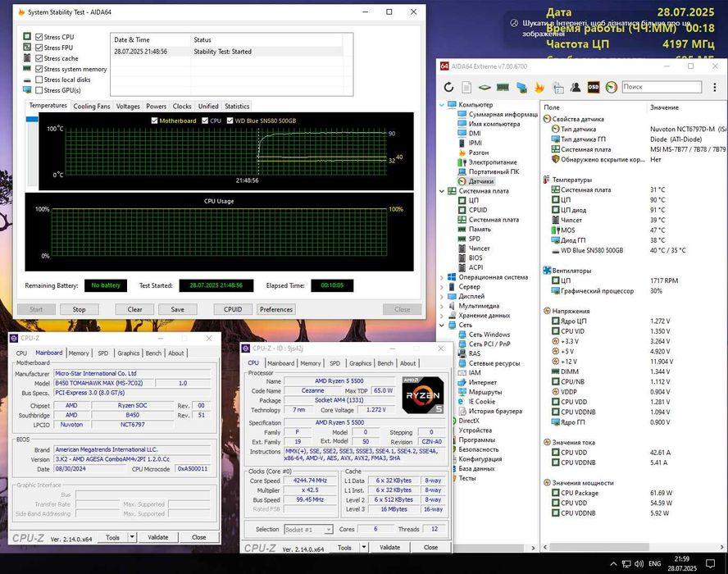
Task: Click the Поиск search field in AIDA64
Action: [662, 87]
